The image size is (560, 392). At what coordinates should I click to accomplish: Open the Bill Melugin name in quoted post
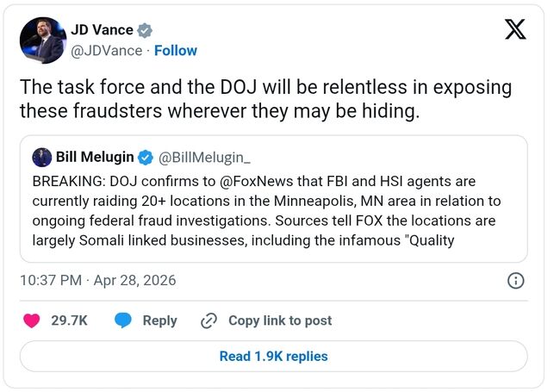(95, 157)
